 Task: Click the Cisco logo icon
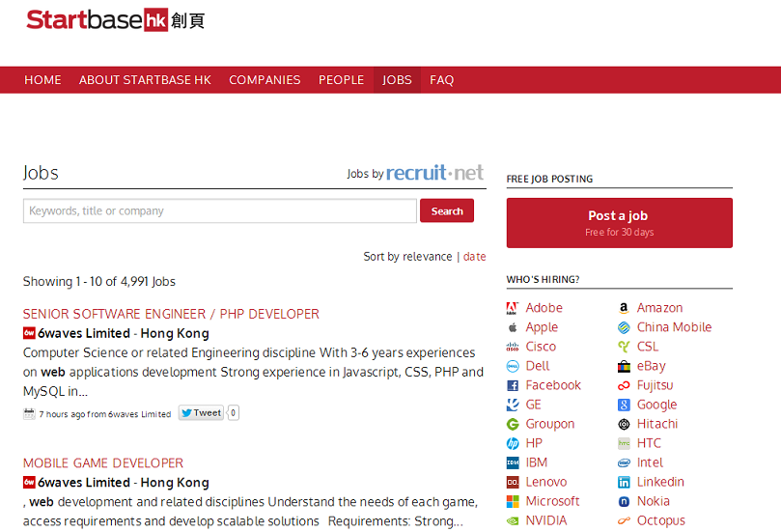512,348
